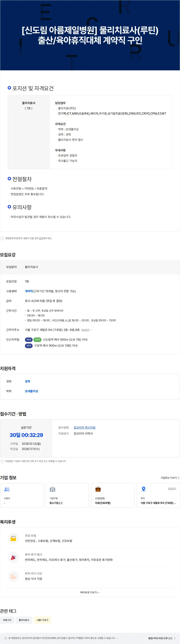Select the 물리치료사 tag
The height and width of the screenshot is (644, 180).
(24, 620)
